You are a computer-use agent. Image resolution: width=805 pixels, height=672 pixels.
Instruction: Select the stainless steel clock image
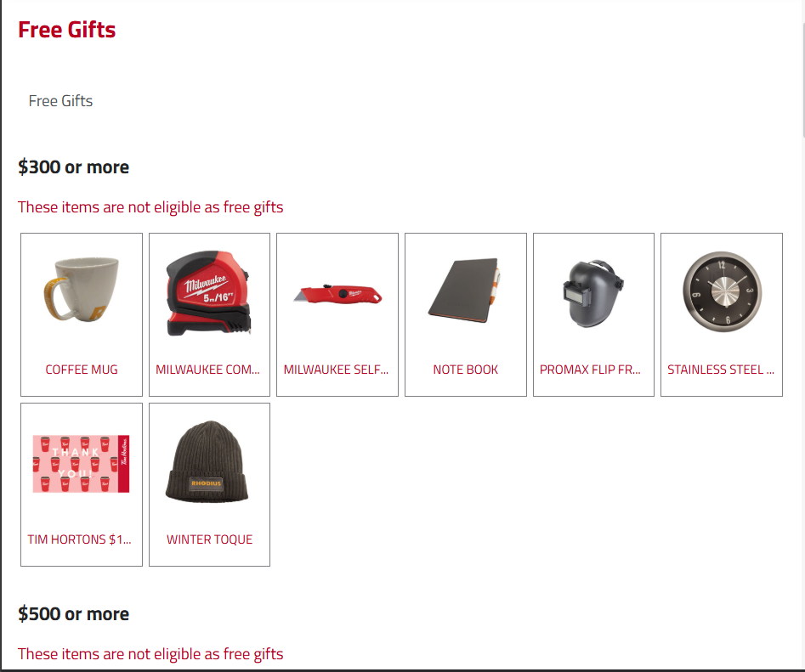[722, 291]
